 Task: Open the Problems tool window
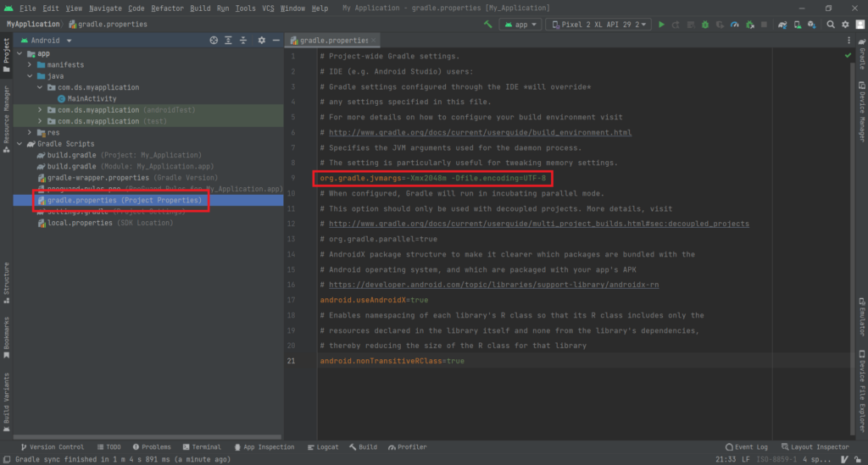(x=152, y=446)
